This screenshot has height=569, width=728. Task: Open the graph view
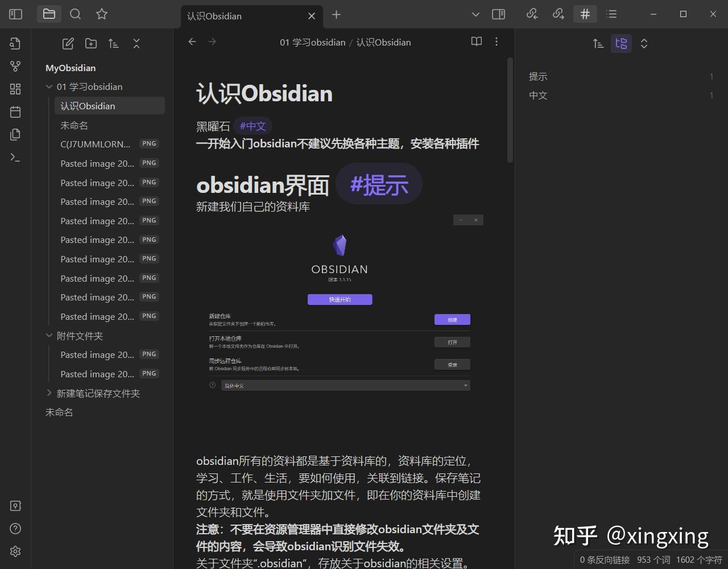pyautogui.click(x=15, y=65)
